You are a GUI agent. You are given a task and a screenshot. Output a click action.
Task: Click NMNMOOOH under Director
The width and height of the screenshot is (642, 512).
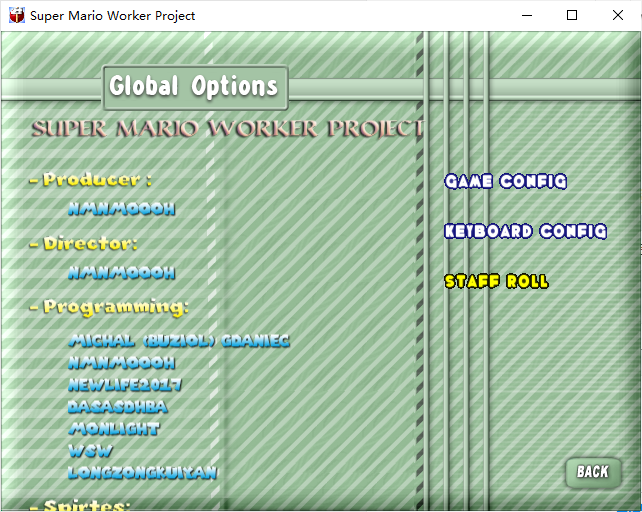(122, 273)
